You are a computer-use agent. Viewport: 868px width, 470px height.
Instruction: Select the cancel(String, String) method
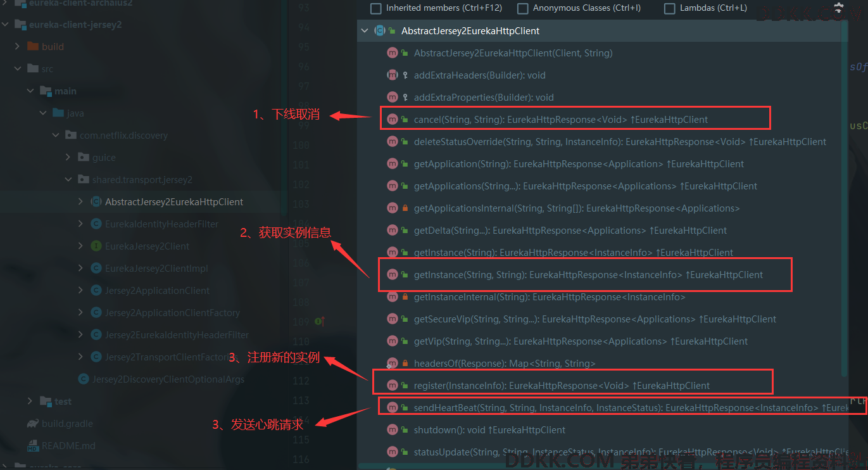click(561, 120)
